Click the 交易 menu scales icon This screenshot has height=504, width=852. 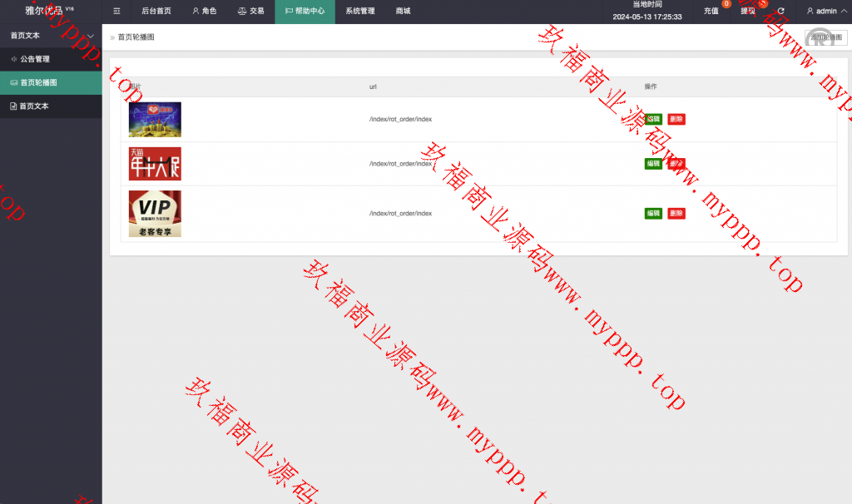(x=242, y=12)
